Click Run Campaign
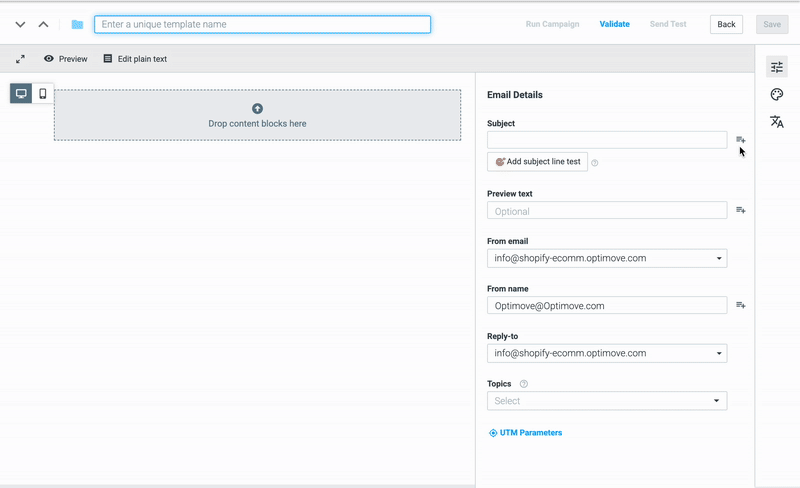This screenshot has width=800, height=488. pos(553,24)
